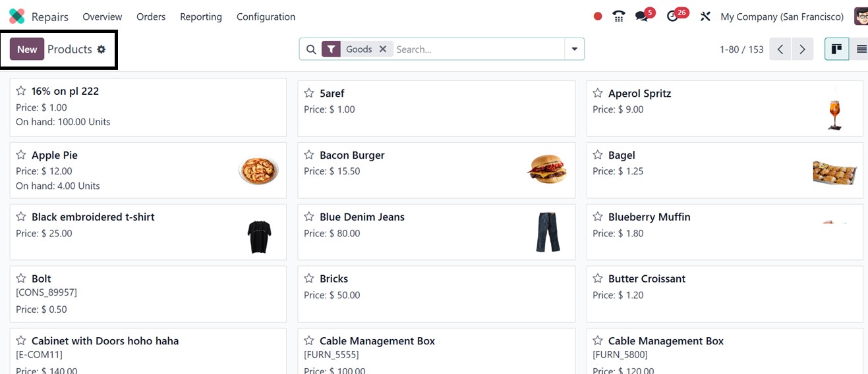The image size is (868, 374).
Task: Expand the search options dropdown arrow
Action: coord(574,49)
